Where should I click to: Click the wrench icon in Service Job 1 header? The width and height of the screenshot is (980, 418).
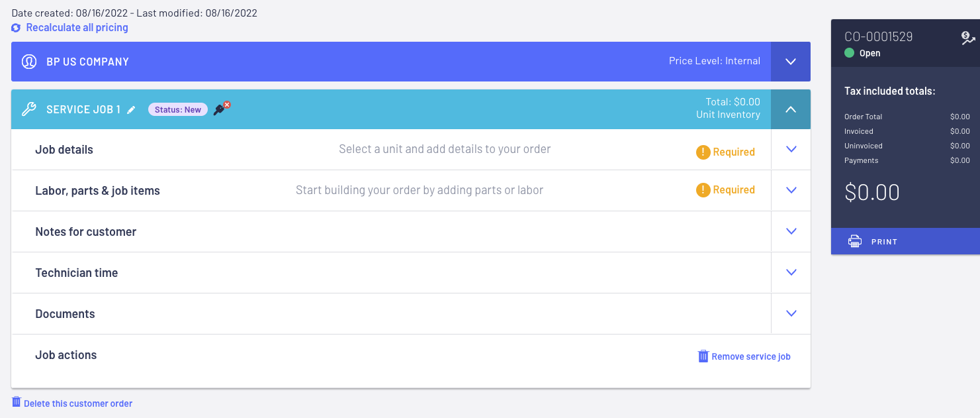coord(29,109)
